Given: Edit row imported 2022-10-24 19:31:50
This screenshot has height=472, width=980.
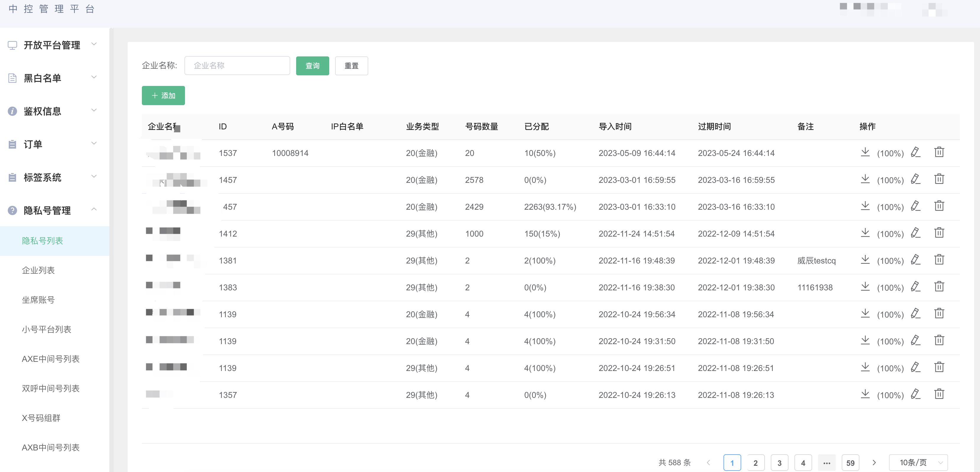Looking at the screenshot, I should coord(916,340).
